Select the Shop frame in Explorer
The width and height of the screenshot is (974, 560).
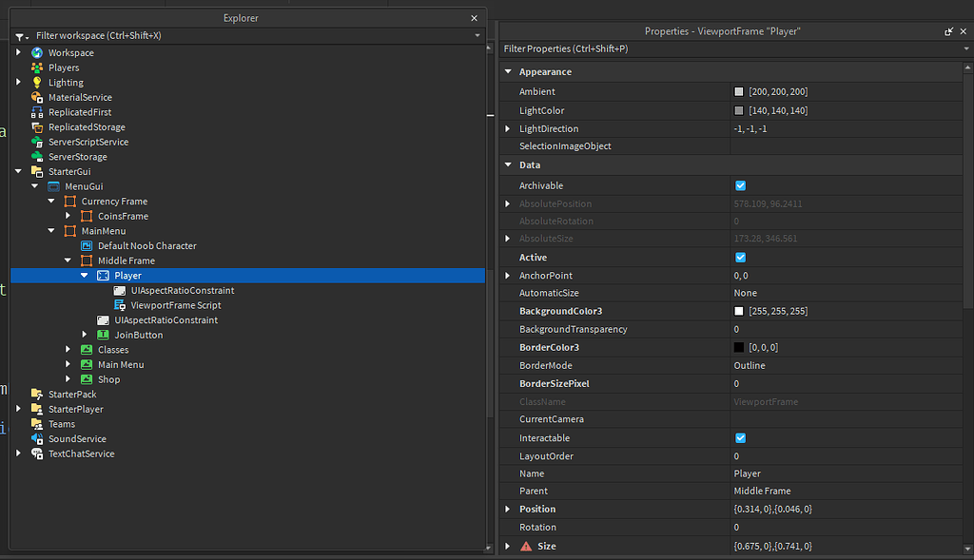tap(109, 378)
